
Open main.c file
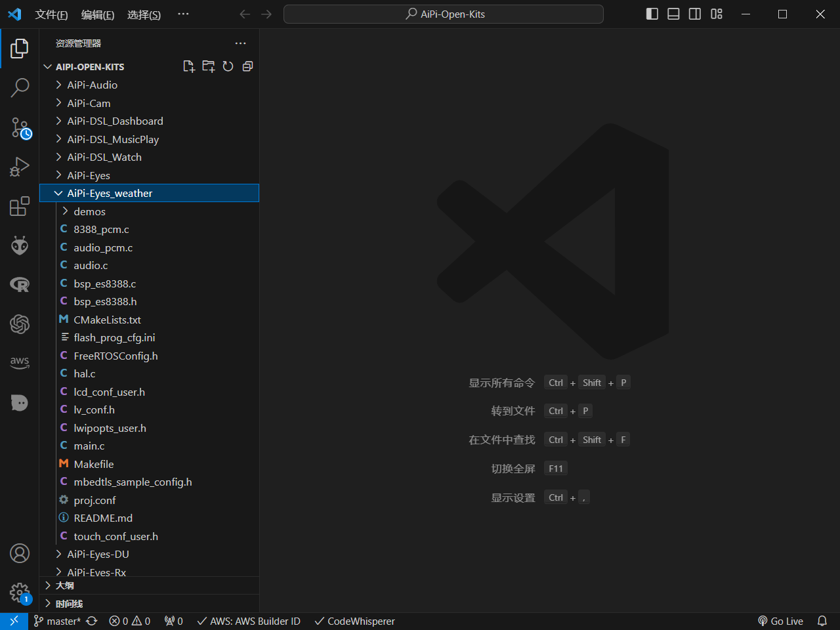coord(150,446)
